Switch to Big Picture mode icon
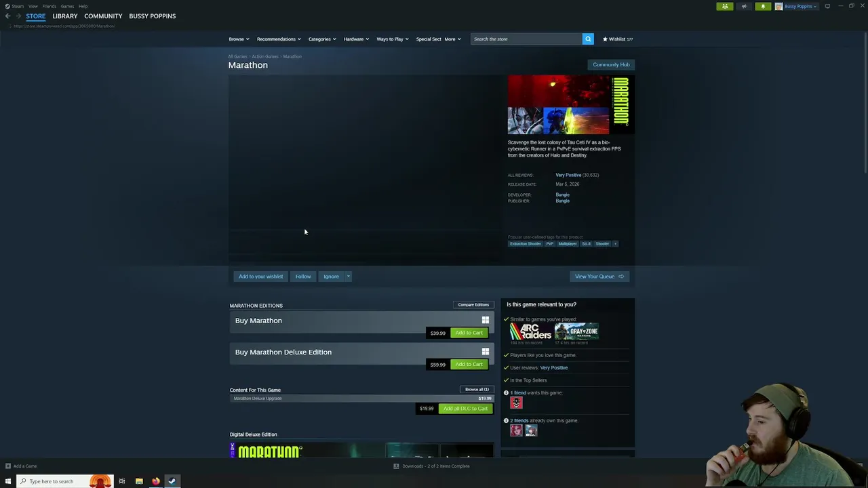 click(827, 6)
